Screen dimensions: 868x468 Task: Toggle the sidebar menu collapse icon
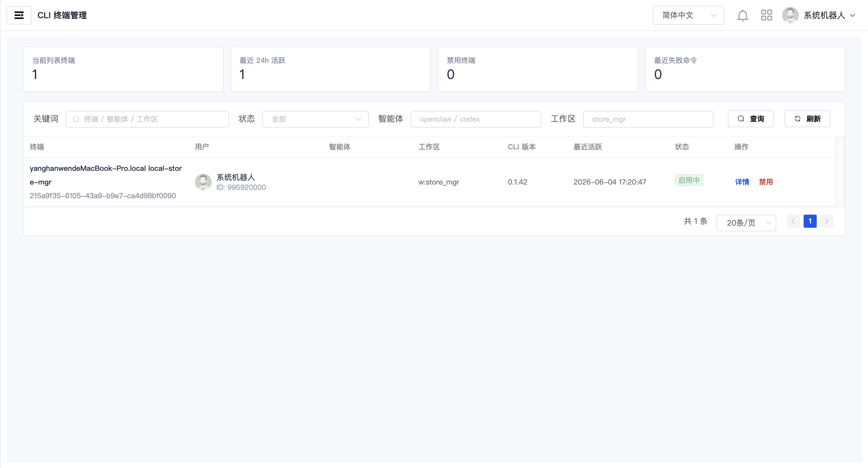pos(19,15)
